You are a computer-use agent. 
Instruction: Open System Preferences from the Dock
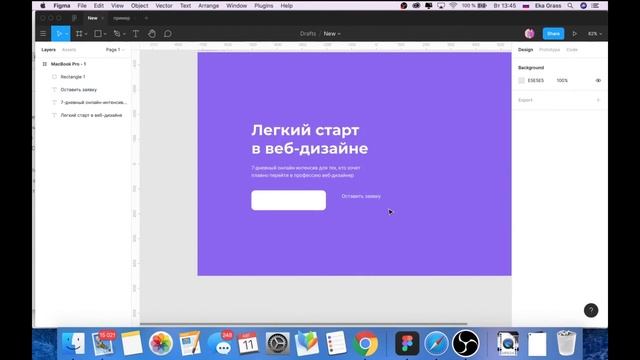pyautogui.click(x=278, y=343)
